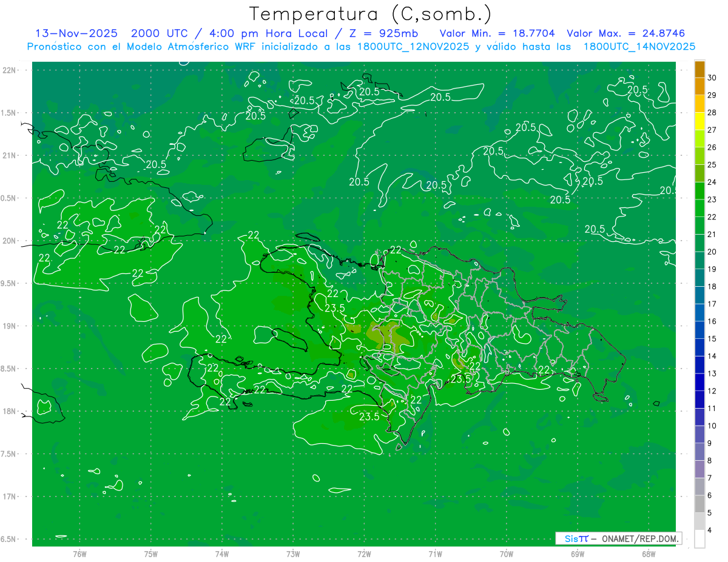Click the purple swatch between 8 and 9

(699, 452)
